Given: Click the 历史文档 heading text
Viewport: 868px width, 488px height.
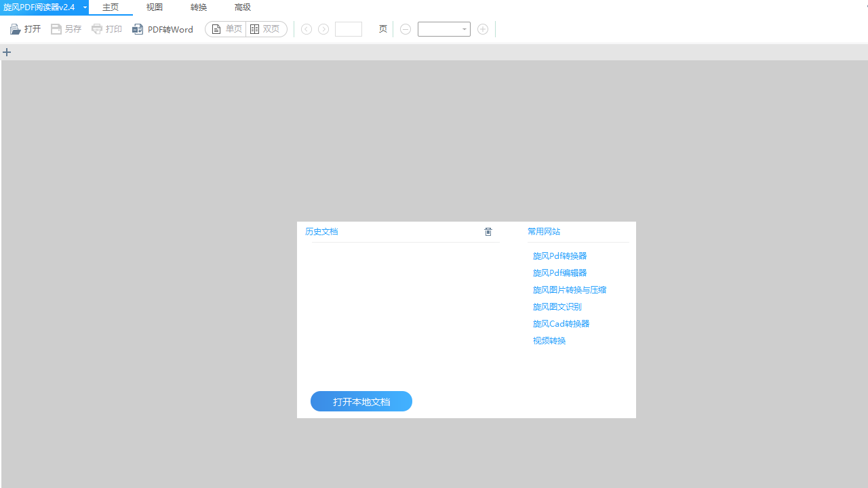Looking at the screenshot, I should [321, 232].
